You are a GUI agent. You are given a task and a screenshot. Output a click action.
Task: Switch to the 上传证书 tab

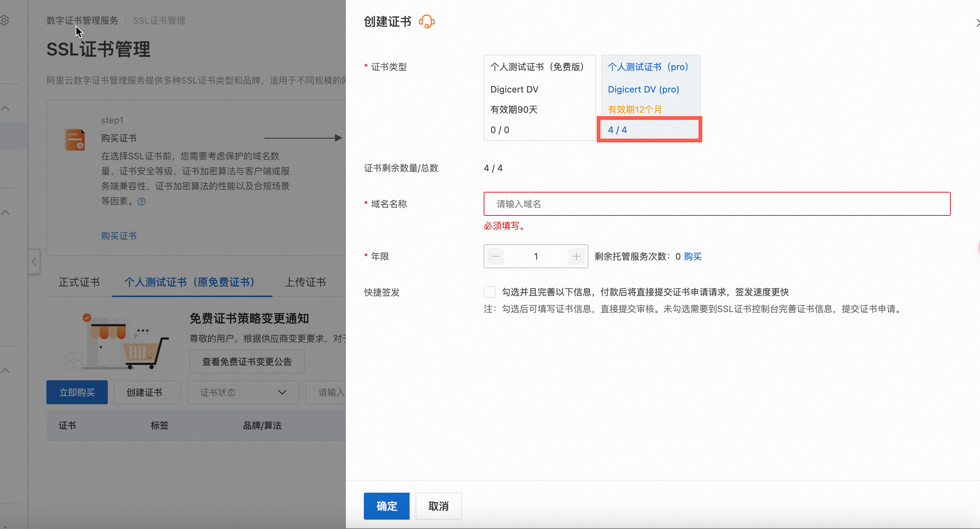[305, 282]
